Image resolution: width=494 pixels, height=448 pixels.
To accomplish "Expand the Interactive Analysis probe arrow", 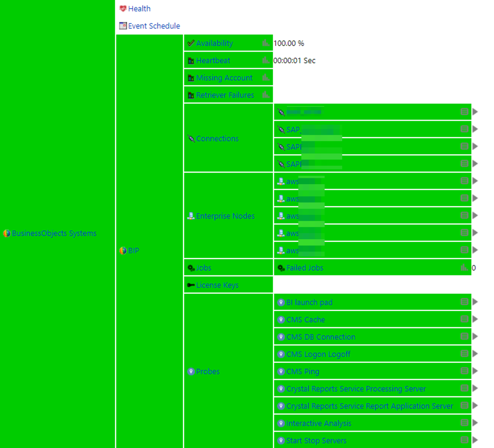I will click(x=475, y=422).
